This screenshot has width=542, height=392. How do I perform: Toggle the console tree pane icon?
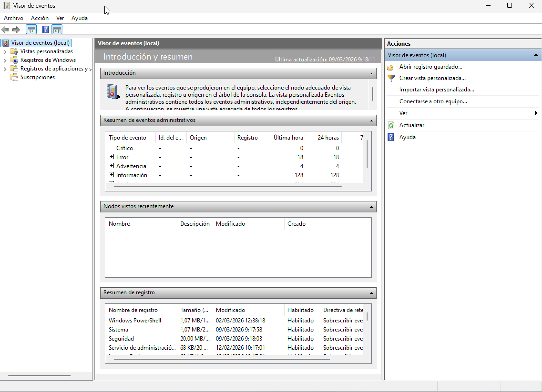tap(31, 30)
